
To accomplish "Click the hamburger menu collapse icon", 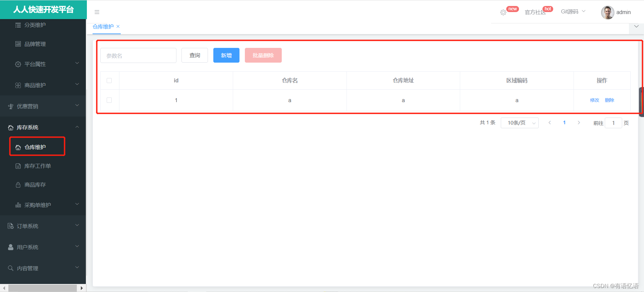I will 97,12.
